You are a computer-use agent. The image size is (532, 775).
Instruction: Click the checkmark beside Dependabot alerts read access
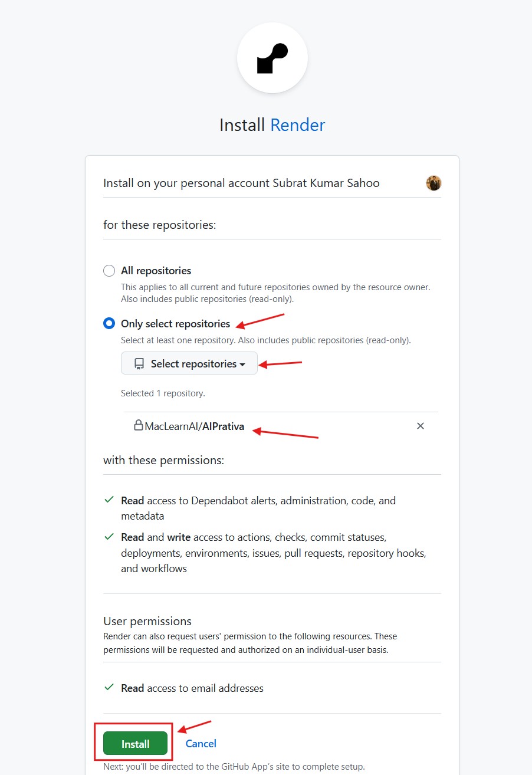click(109, 500)
